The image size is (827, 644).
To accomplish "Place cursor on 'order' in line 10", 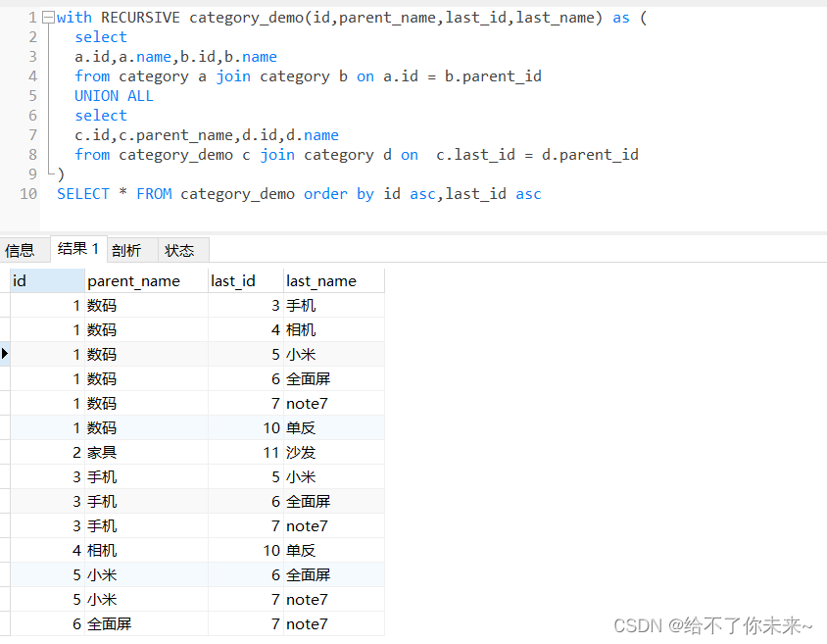I will pyautogui.click(x=325, y=194).
